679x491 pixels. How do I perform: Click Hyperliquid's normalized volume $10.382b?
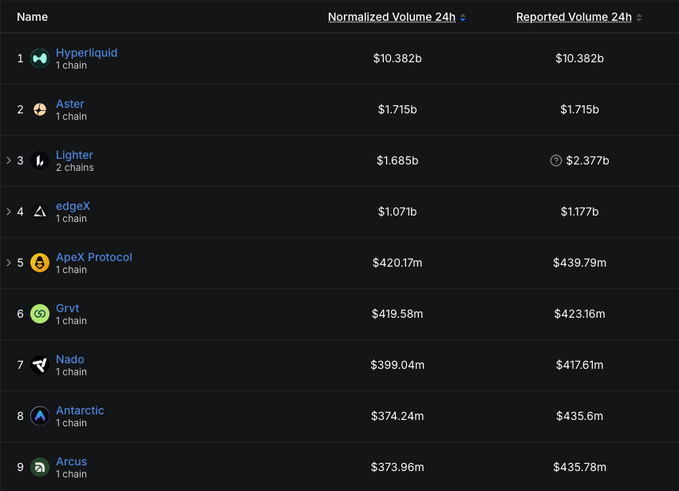(397, 58)
